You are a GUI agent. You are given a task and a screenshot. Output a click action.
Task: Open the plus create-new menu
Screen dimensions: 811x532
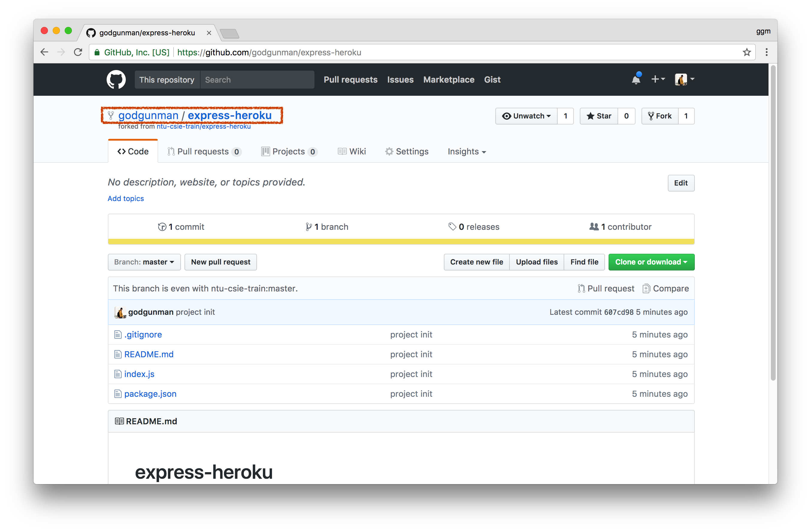click(658, 79)
